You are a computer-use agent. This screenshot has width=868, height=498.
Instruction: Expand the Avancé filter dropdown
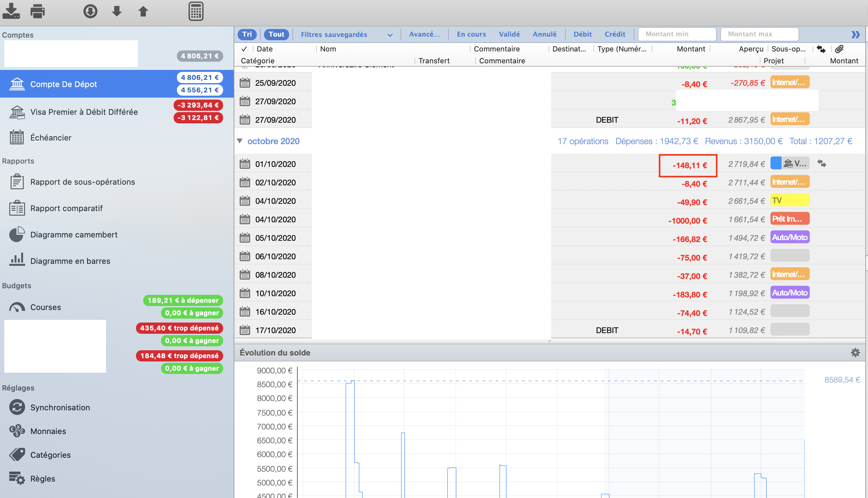[424, 34]
